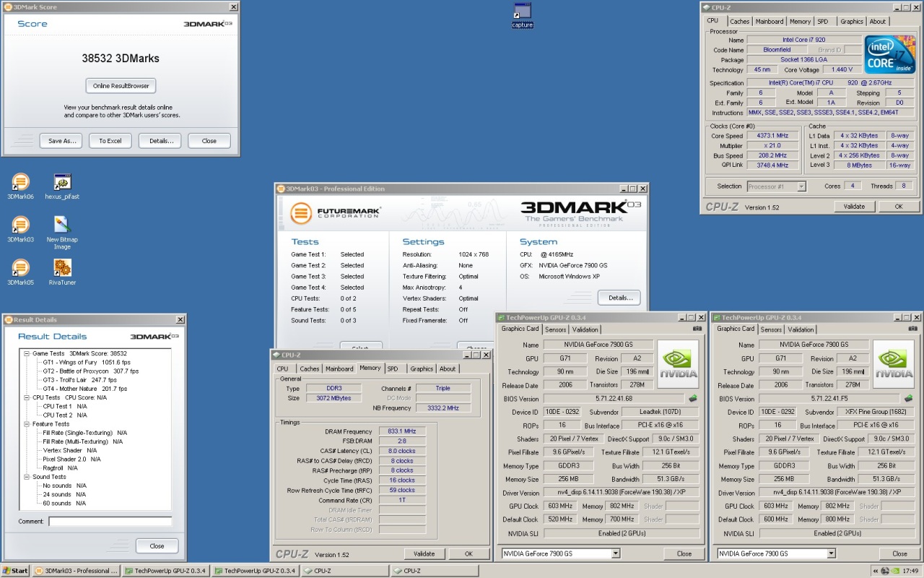Screen dimensions: 924x578
Task: Click the NVIDIA logo in Leadtek GPU-Z window
Action: pos(678,364)
